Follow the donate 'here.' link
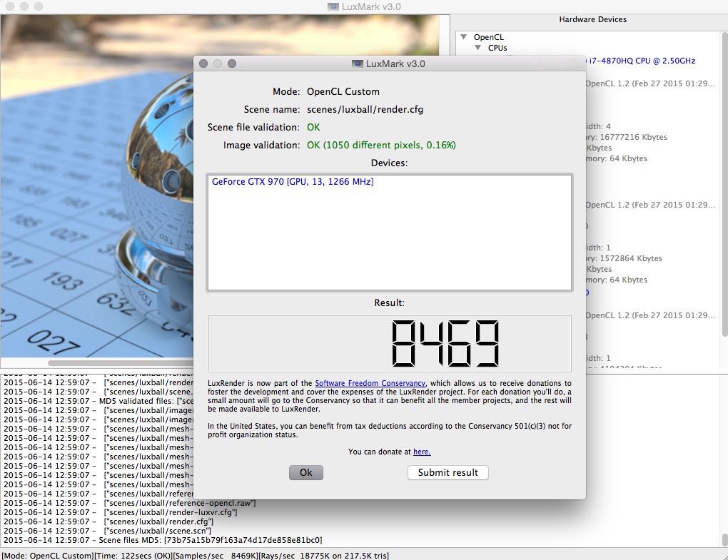The width and height of the screenshot is (728, 560). (x=422, y=452)
